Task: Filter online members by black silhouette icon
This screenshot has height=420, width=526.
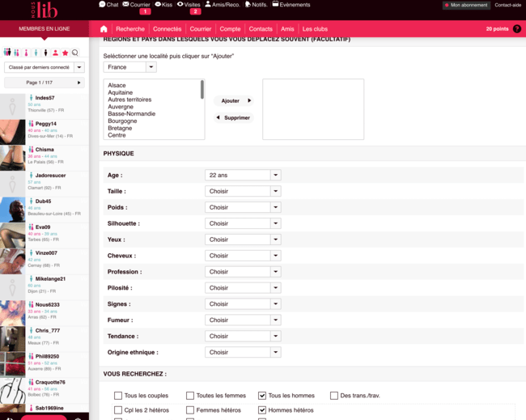Action: coord(45,53)
